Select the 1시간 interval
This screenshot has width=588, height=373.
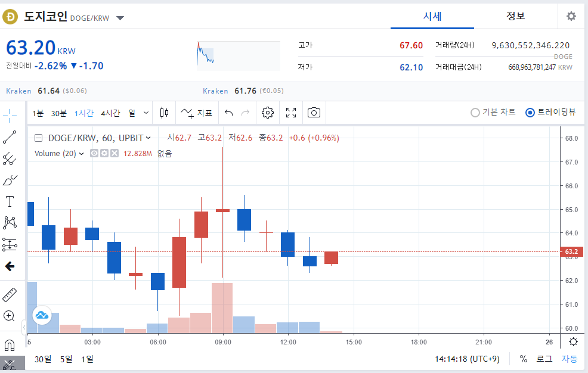84,113
